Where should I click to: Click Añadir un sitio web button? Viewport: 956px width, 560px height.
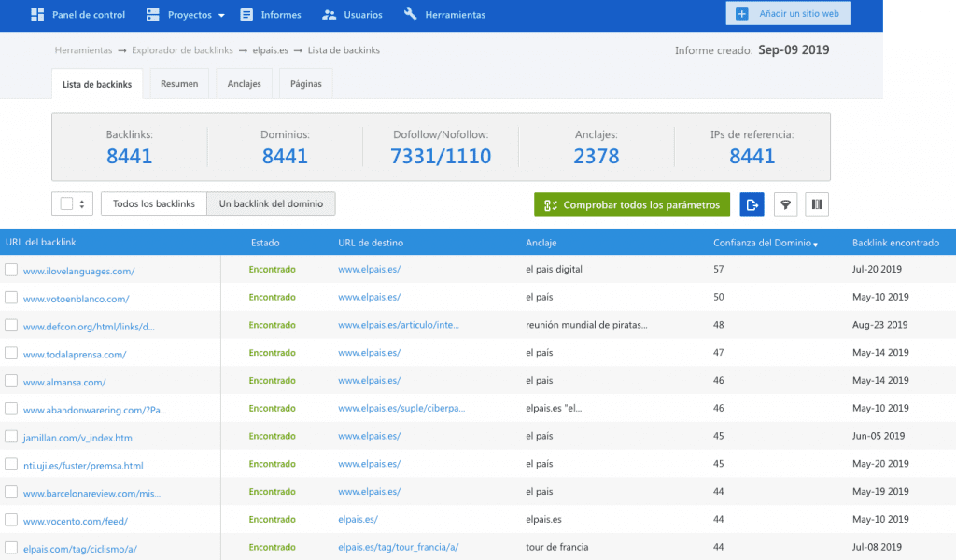[788, 13]
